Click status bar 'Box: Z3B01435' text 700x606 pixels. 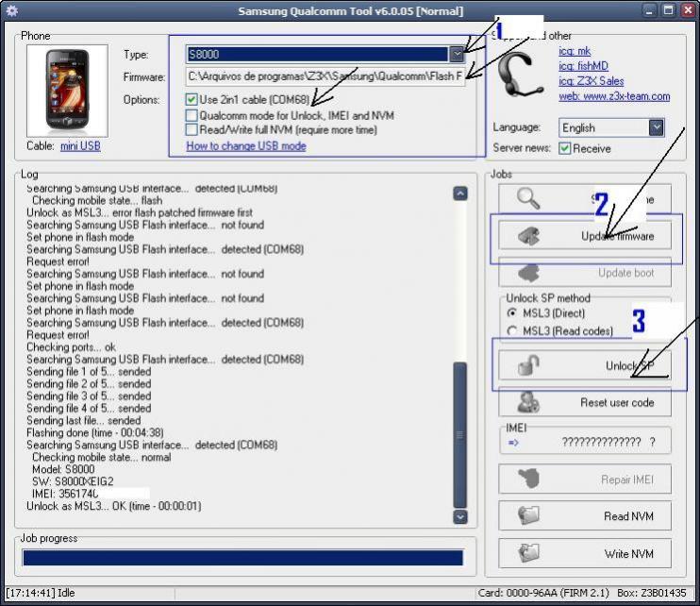tap(651, 593)
